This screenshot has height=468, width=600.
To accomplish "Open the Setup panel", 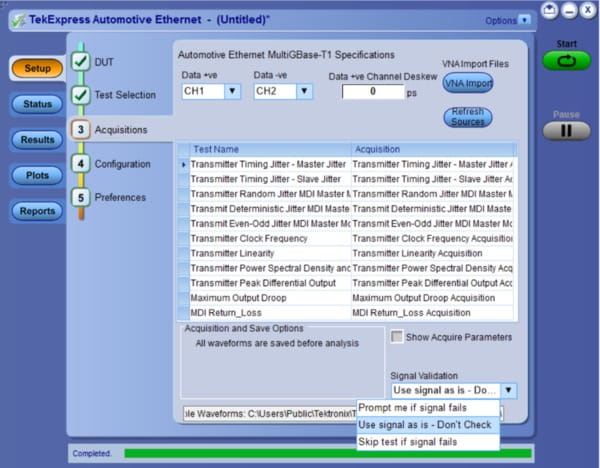I will click(37, 68).
